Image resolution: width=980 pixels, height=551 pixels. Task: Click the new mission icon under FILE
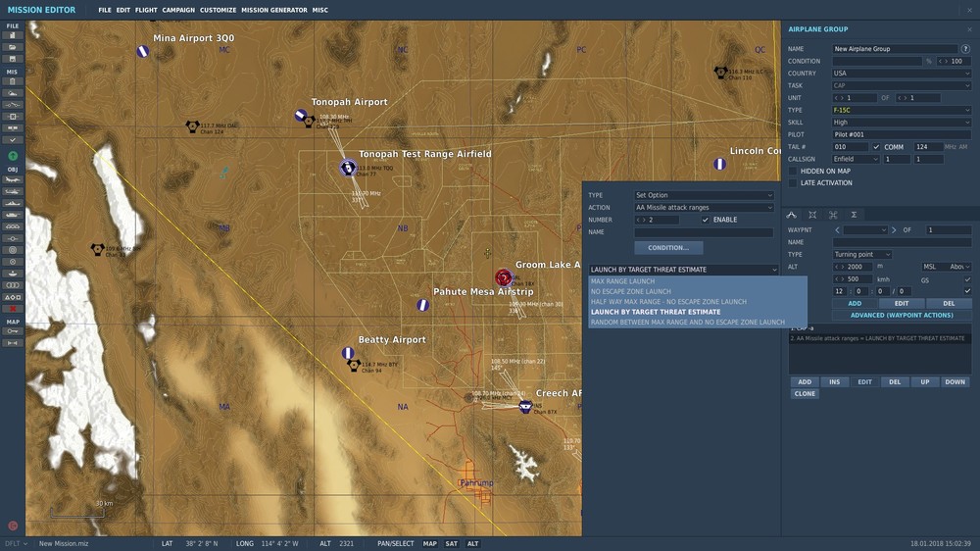pos(12,35)
